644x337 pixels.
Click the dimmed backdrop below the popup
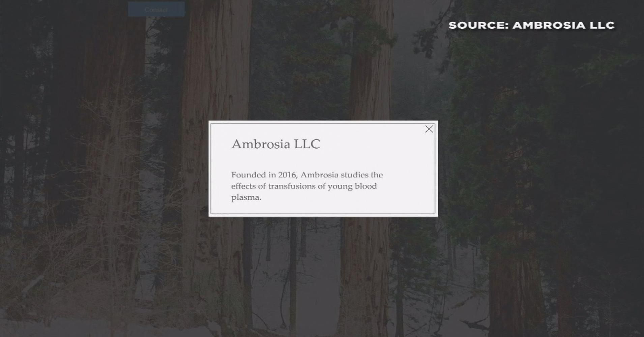click(323, 276)
